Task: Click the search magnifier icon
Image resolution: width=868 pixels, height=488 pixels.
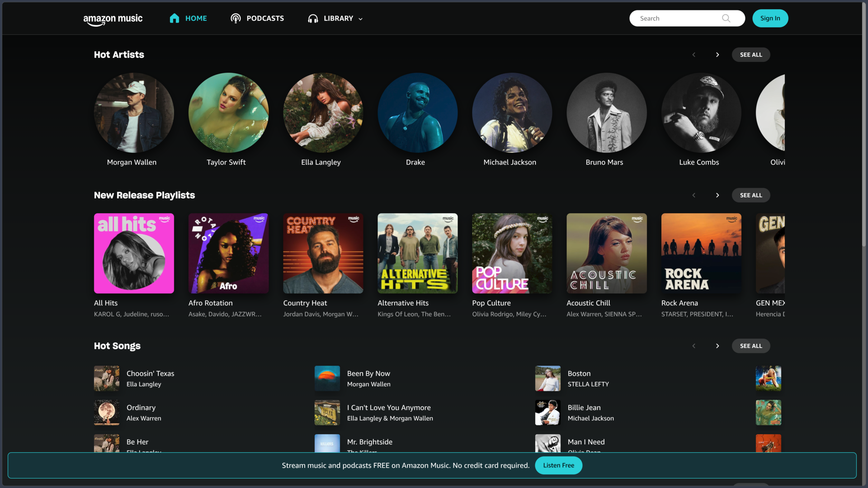Action: click(x=726, y=18)
